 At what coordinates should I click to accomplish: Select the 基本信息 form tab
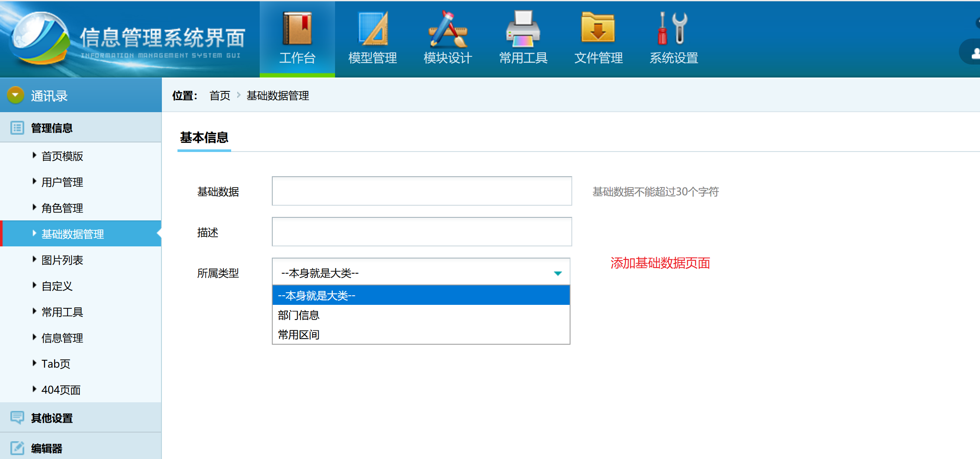(x=204, y=138)
